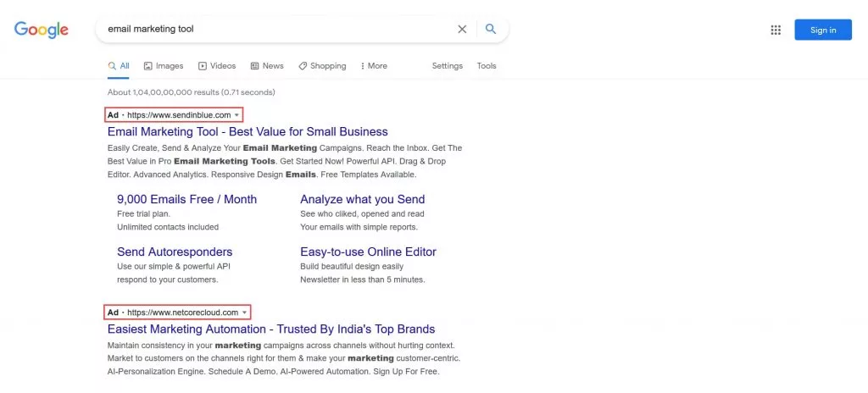The image size is (868, 393).
Task: Click the https://www.sendinblue.com URL text
Action: [x=179, y=115]
